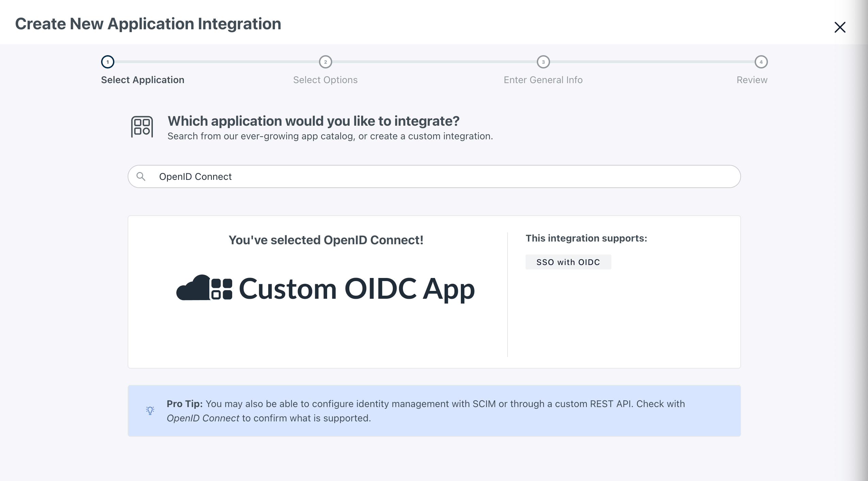Screen dimensions: 868x481
Task: Click the OpenID Connect link in the Pro Tip
Action: click(203, 418)
